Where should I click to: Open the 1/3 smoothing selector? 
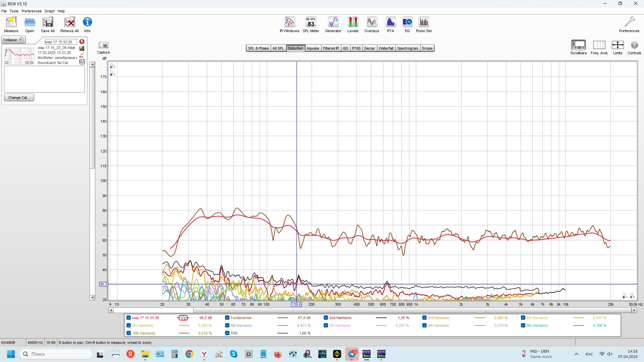(183, 318)
